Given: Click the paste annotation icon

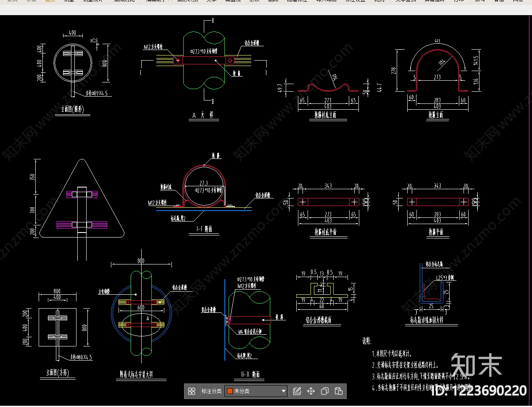Looking at the screenshot, I should (339, 391).
